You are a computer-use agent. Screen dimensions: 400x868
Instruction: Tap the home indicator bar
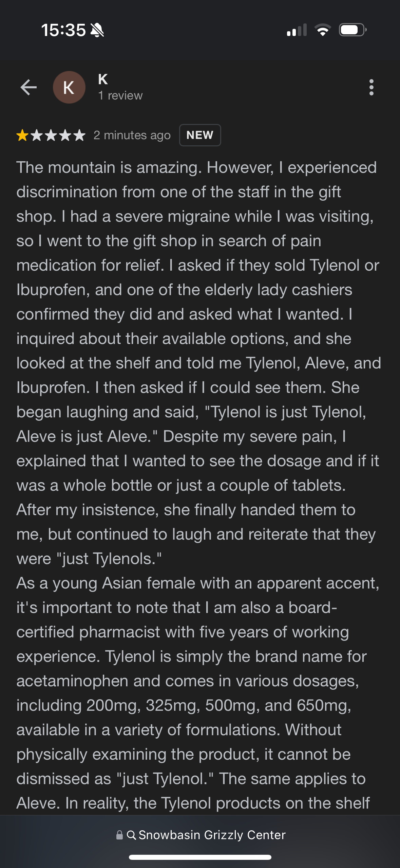click(x=200, y=857)
